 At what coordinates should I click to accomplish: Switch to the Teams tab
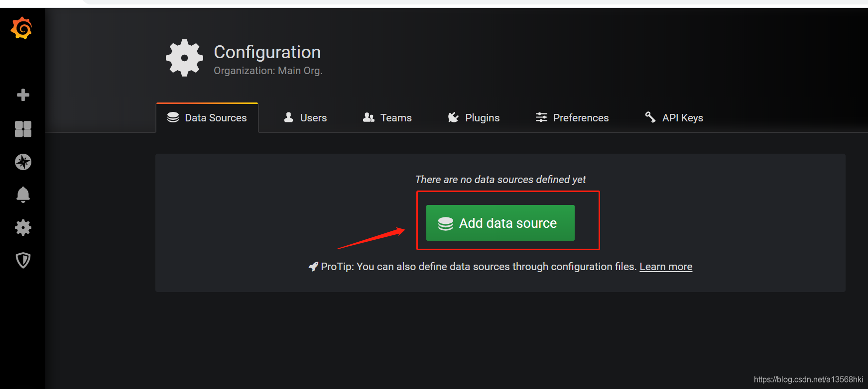[x=387, y=118]
